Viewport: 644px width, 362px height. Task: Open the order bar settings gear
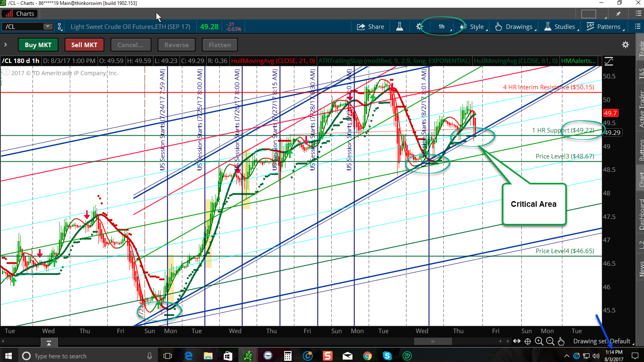pyautogui.click(x=625, y=45)
